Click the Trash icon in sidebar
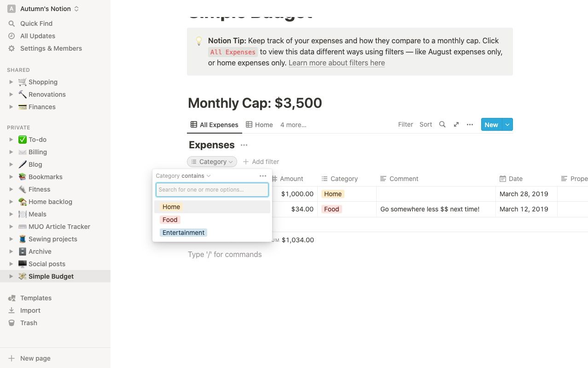588x368 pixels. (x=12, y=323)
